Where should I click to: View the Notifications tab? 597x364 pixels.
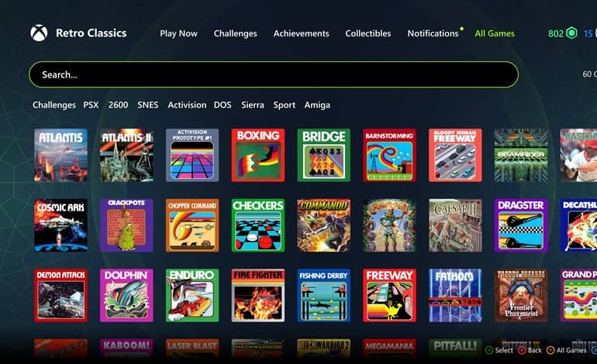click(433, 33)
